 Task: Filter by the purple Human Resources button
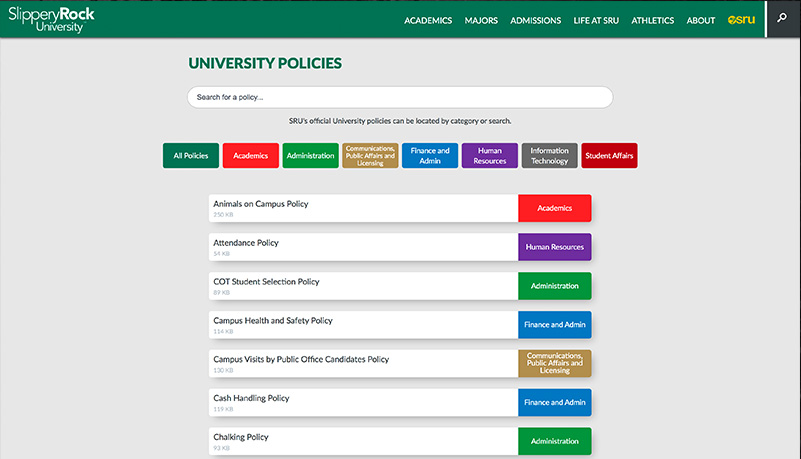tap(489, 155)
